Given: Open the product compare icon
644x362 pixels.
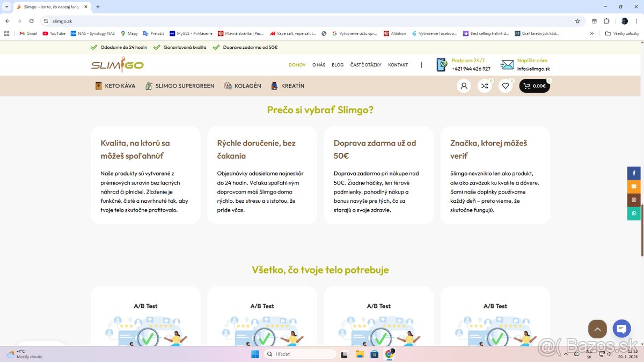Looking at the screenshot, I should (485, 86).
